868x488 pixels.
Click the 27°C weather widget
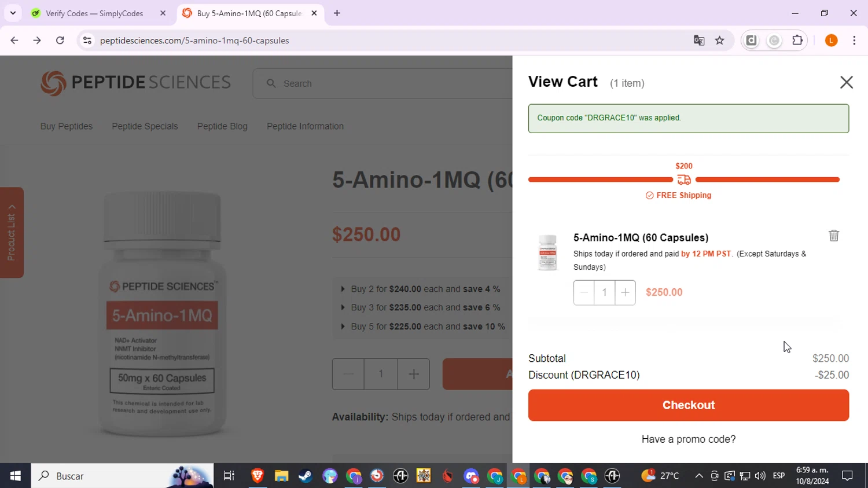[x=660, y=476]
